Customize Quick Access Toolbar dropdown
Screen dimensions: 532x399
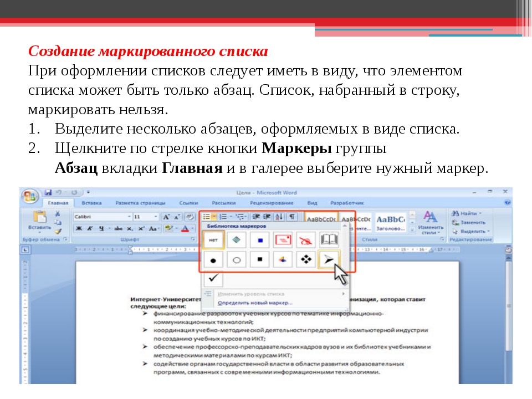point(88,192)
